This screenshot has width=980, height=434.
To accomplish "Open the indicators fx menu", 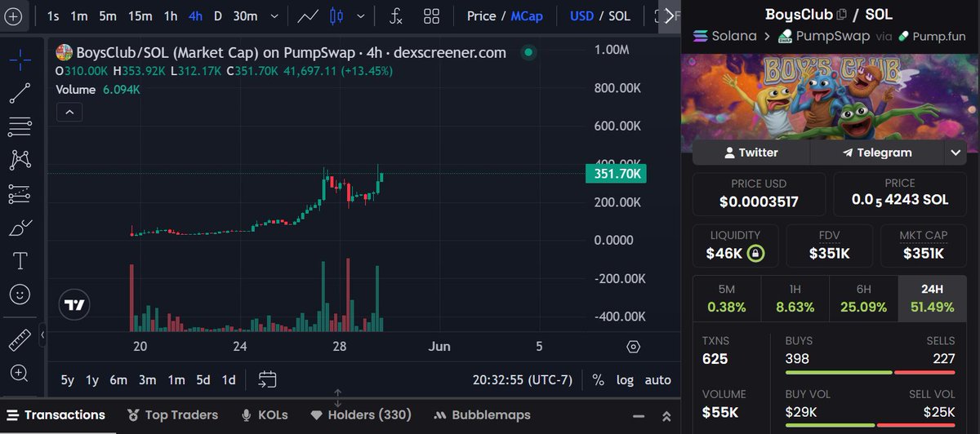I will pos(396,15).
